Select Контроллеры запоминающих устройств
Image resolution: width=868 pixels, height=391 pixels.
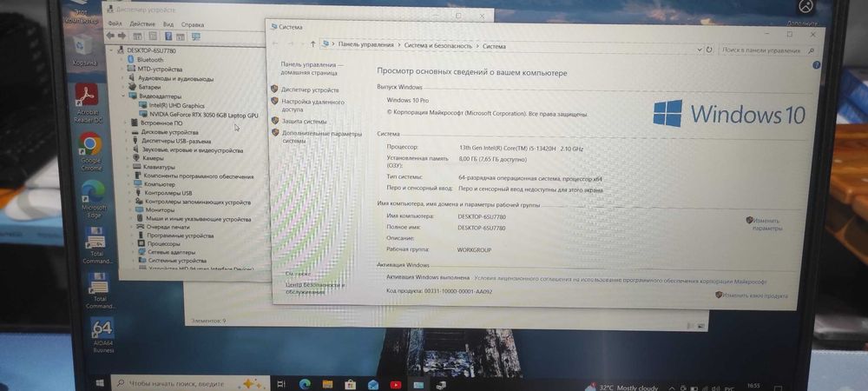(198, 202)
